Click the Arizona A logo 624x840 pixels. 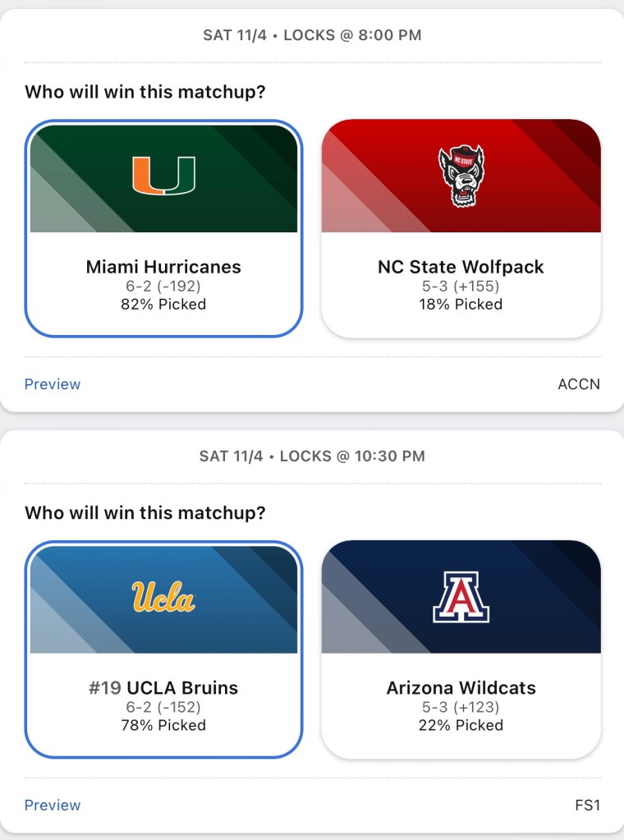461,597
